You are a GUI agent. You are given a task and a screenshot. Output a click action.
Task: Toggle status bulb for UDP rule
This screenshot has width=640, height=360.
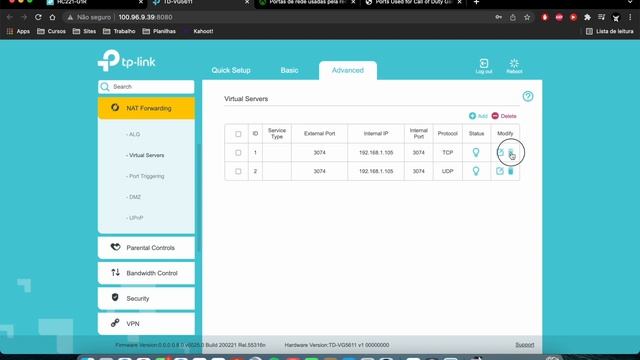(476, 171)
